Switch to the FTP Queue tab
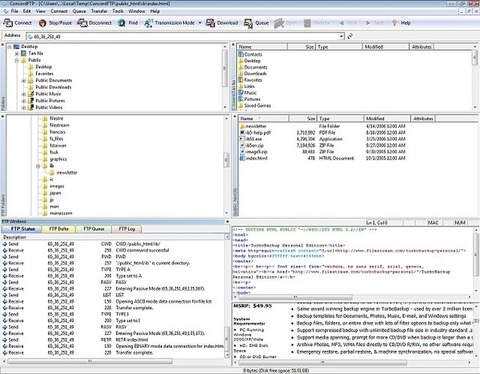Screen dimensions: 480x374 click(x=94, y=229)
